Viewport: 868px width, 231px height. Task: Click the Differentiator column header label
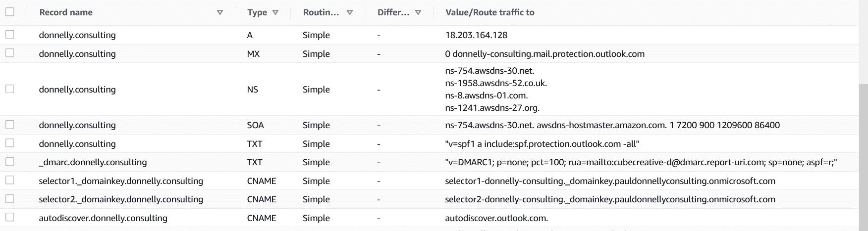[393, 12]
